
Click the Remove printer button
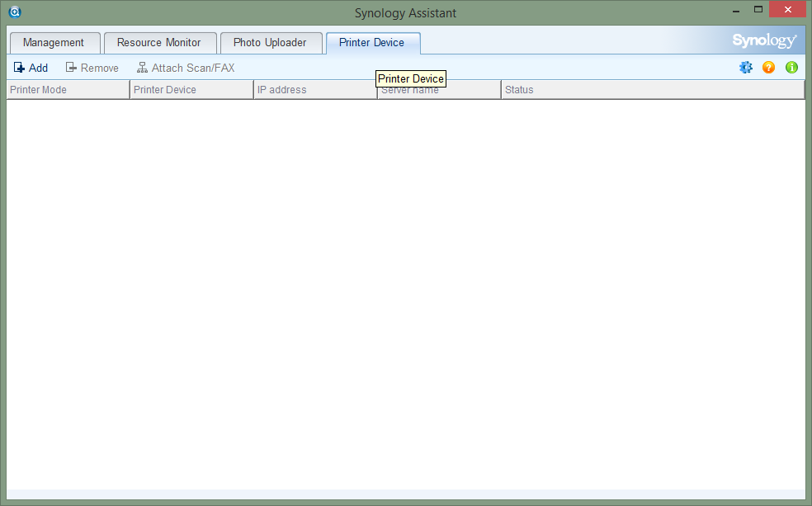coord(92,68)
